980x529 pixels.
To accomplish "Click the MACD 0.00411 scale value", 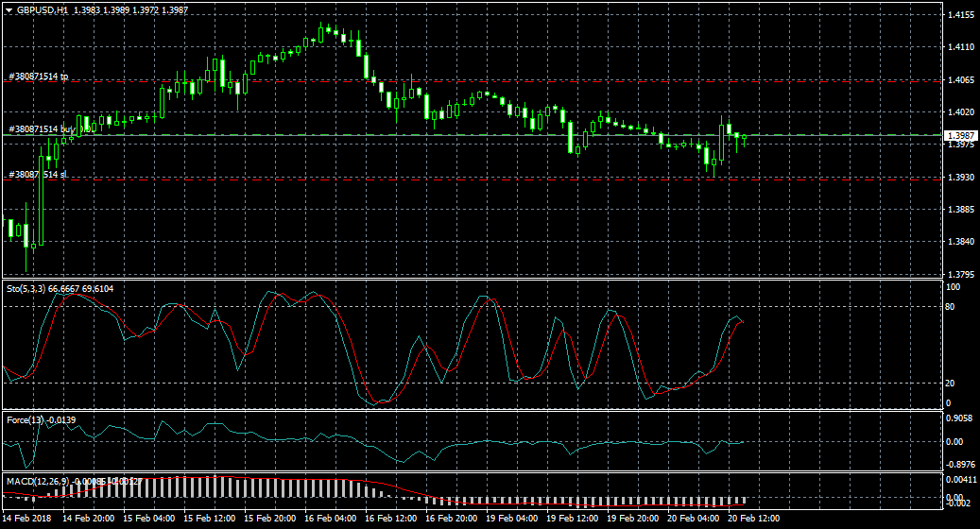I will click(x=962, y=480).
